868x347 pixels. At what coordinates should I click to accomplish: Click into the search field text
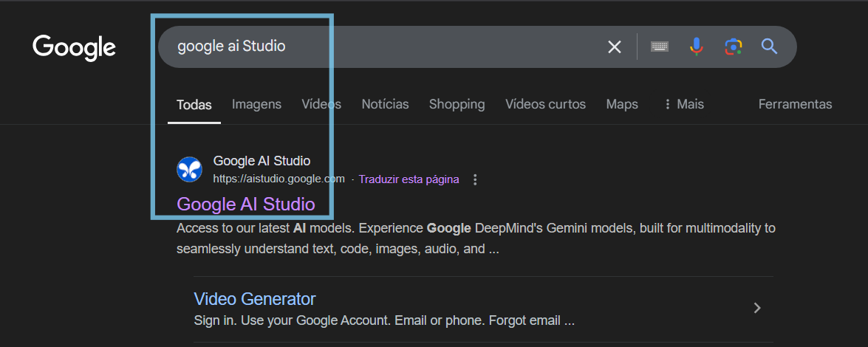231,47
